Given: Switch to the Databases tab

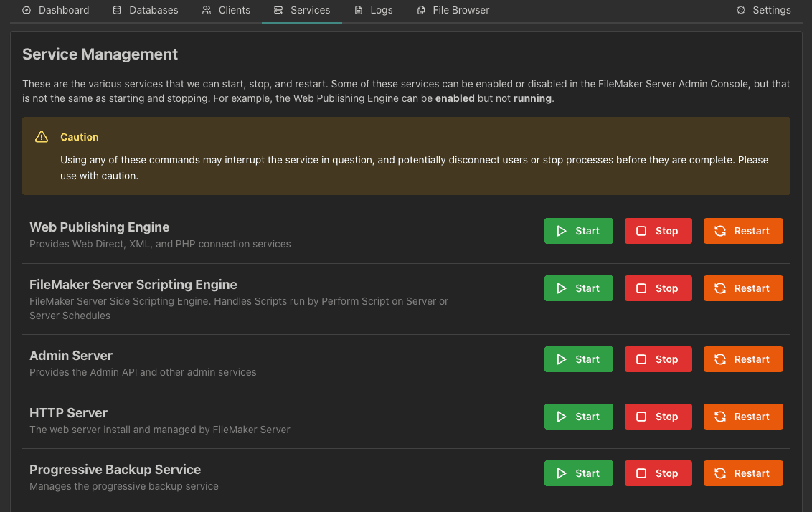Looking at the screenshot, I should (146, 10).
